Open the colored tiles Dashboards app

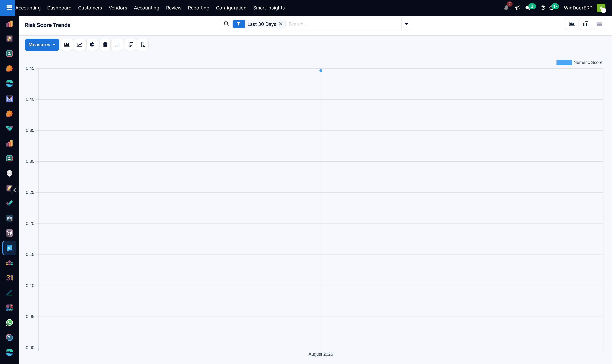(x=9, y=308)
